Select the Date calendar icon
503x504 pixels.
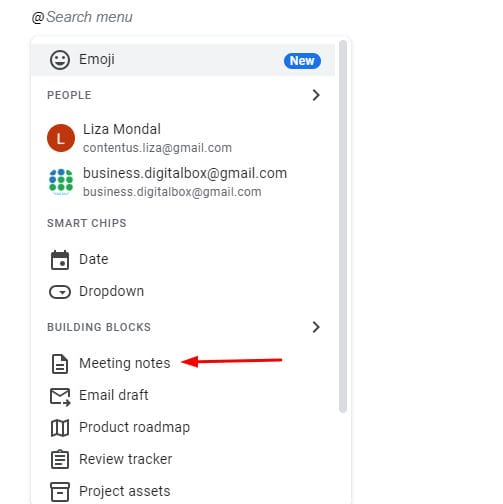coord(60,260)
